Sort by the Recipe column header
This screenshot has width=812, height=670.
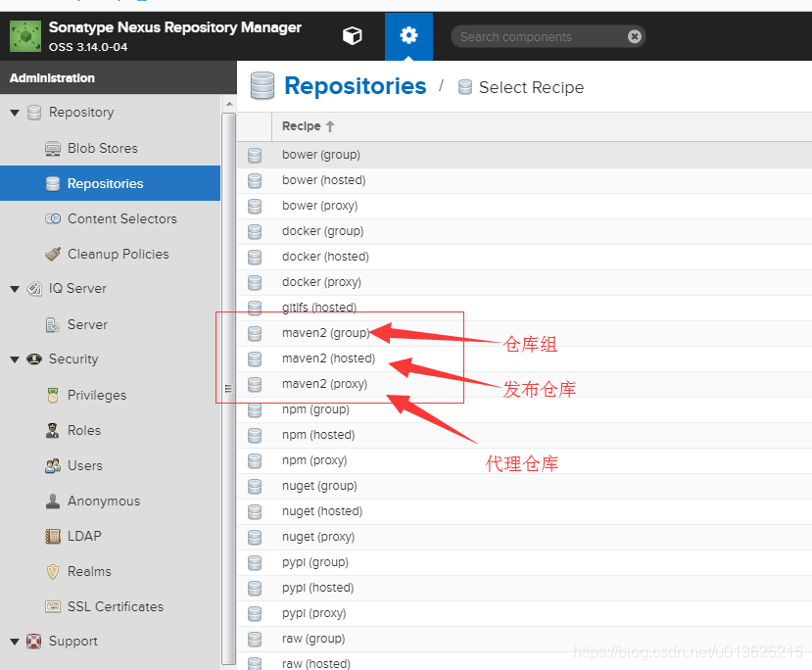click(x=309, y=126)
